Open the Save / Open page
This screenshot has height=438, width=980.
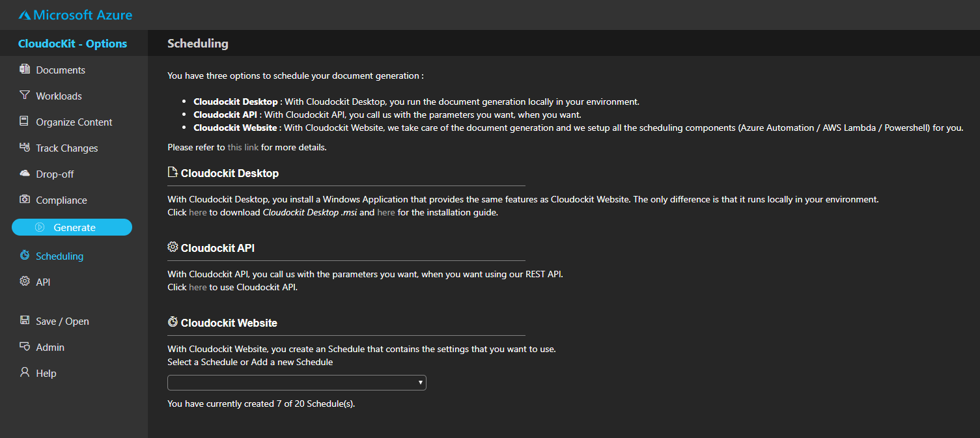point(63,322)
